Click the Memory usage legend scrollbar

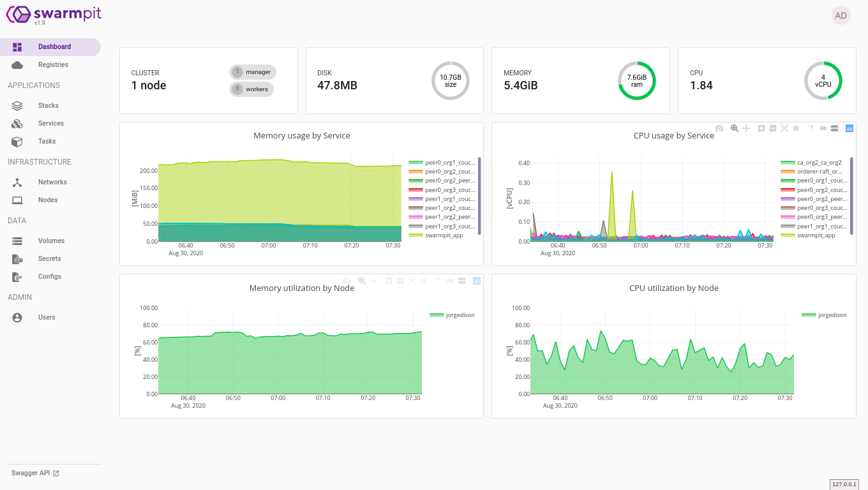tap(479, 195)
